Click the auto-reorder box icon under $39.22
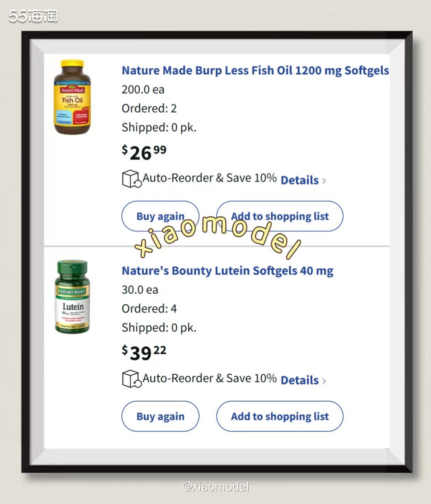Image resolution: width=431 pixels, height=504 pixels. point(132,379)
